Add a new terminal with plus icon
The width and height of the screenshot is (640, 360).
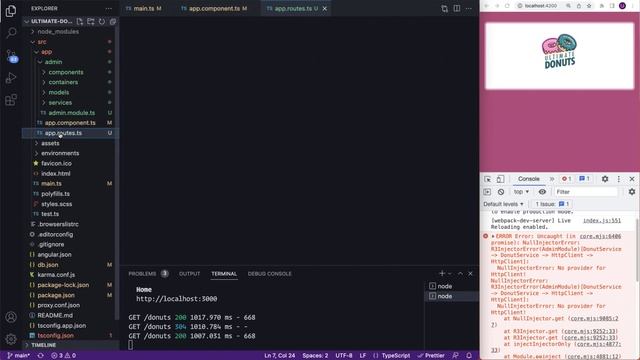pos(442,273)
